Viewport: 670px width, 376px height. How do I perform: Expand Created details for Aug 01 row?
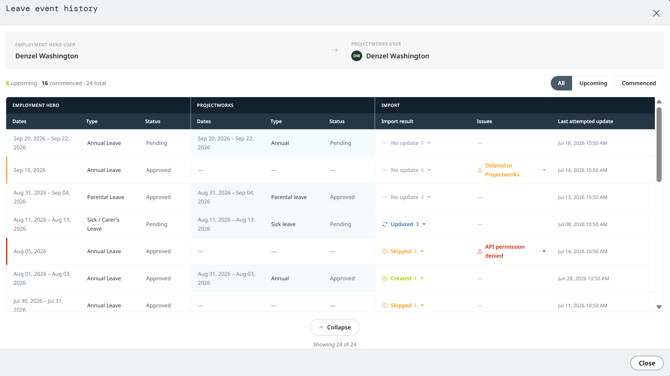(x=422, y=278)
